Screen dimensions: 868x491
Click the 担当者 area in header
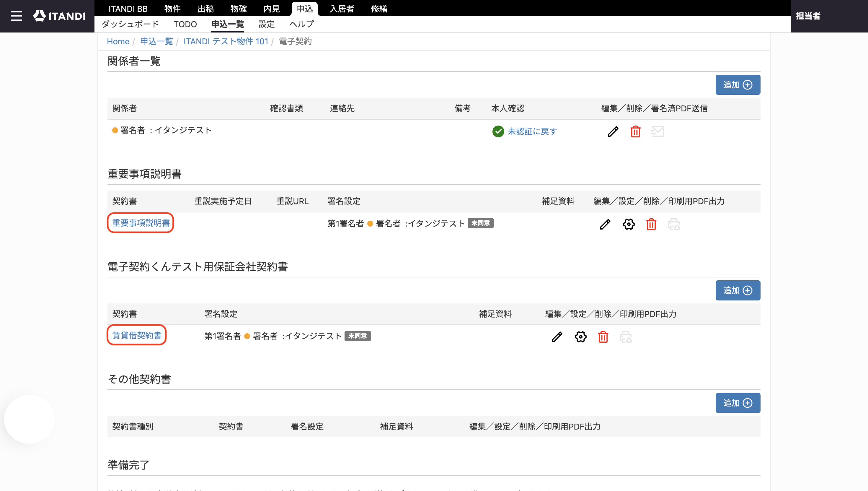pos(808,16)
